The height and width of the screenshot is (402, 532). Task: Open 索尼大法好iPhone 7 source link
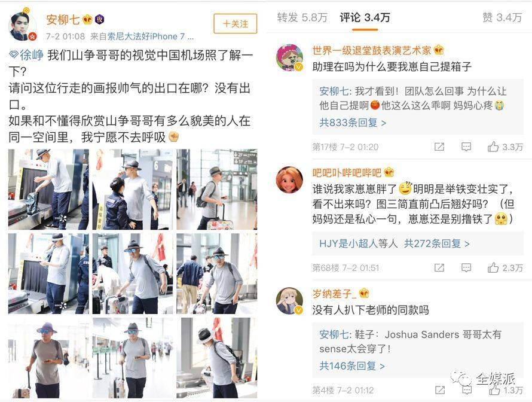pyautogui.click(x=151, y=36)
